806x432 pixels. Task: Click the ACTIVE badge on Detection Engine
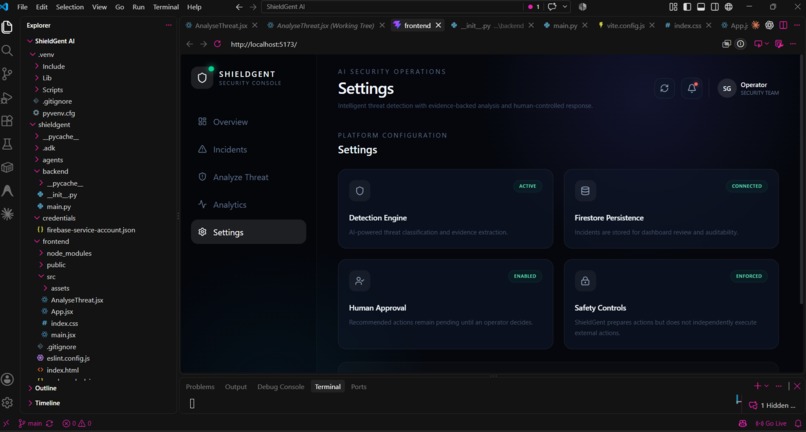pyautogui.click(x=527, y=186)
